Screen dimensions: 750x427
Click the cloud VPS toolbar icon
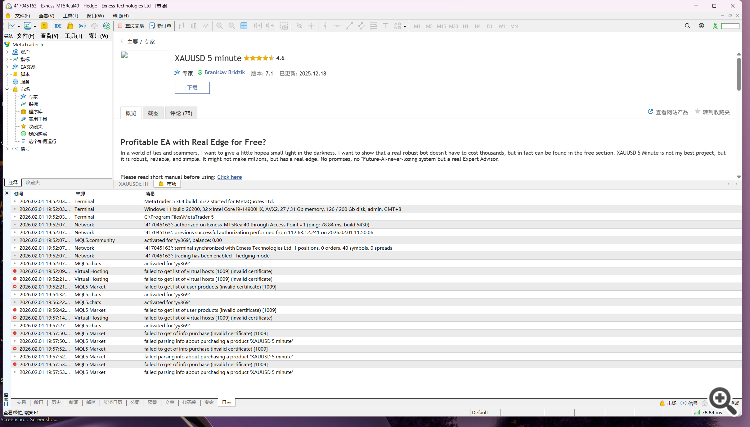coord(94,26)
